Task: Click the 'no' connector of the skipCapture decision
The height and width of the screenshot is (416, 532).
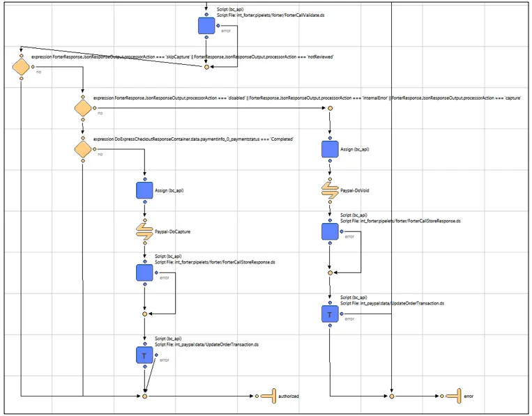Action: click(33, 67)
